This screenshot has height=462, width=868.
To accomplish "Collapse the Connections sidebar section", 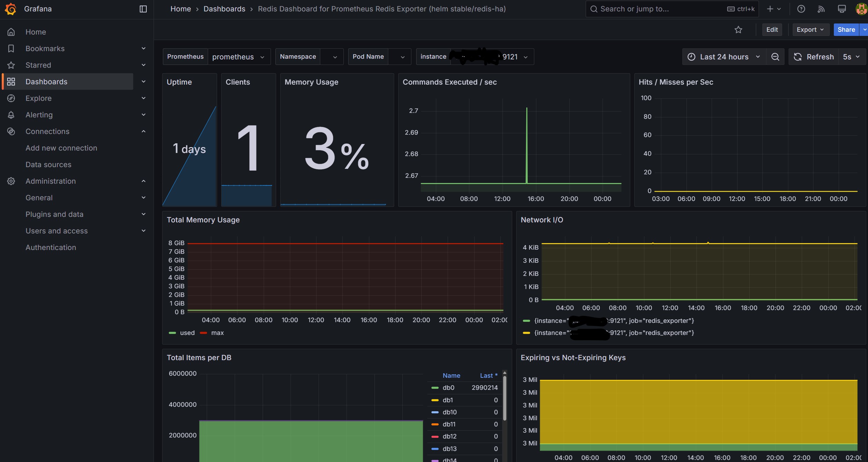I will (x=144, y=131).
